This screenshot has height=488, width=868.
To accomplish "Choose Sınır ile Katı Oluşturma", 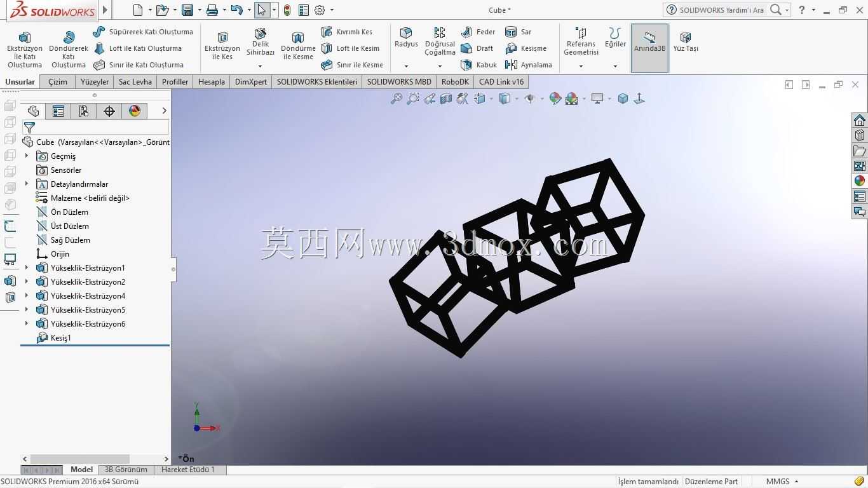I will [139, 65].
